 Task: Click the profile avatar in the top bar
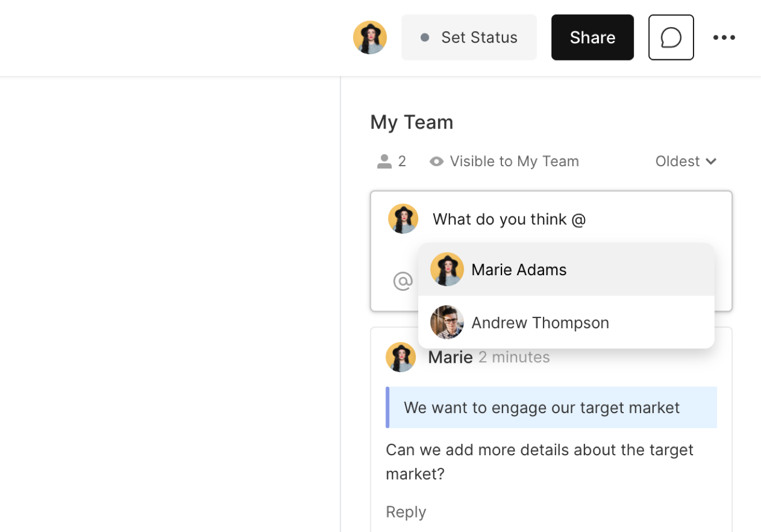[370, 38]
